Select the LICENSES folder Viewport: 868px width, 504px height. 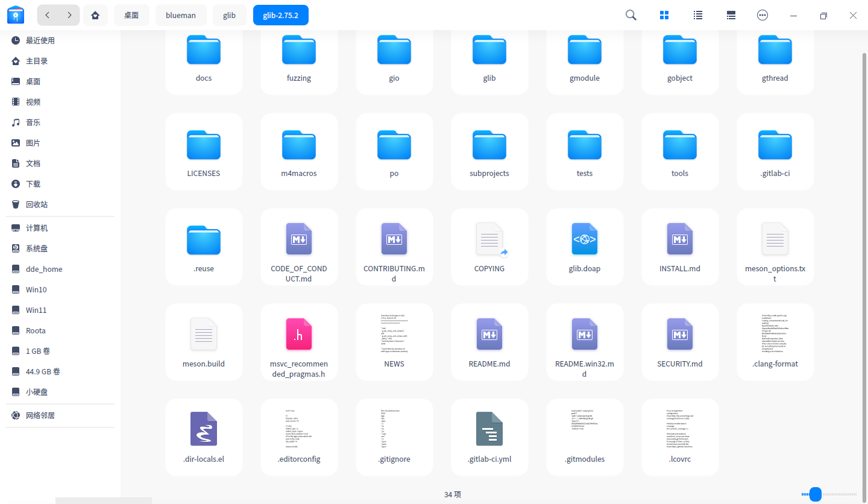coord(204,152)
